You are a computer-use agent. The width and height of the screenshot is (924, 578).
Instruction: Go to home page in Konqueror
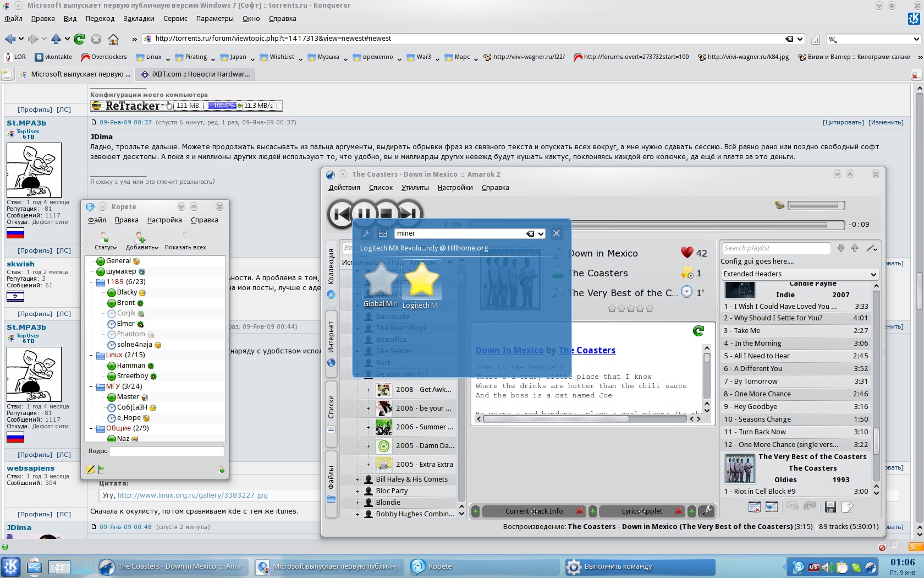pos(113,39)
